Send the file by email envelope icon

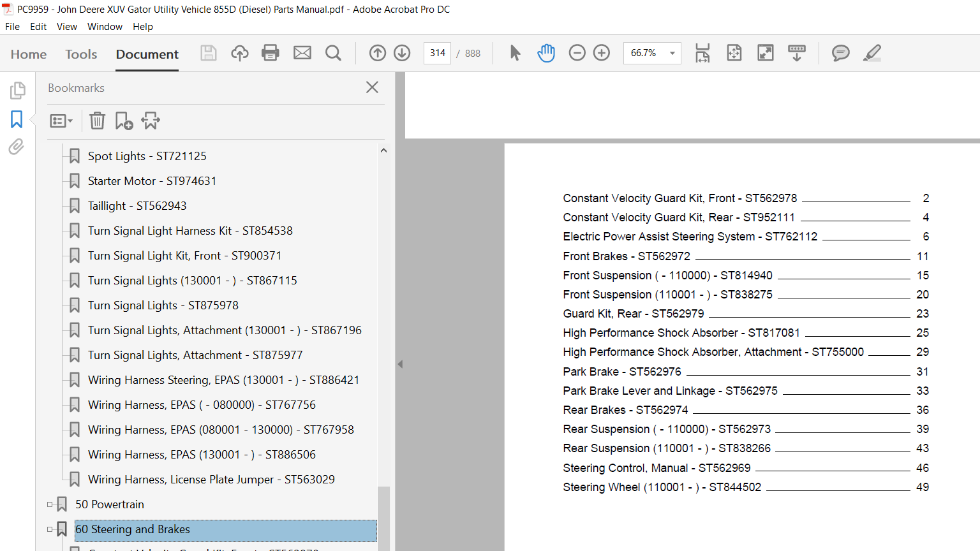pos(302,53)
